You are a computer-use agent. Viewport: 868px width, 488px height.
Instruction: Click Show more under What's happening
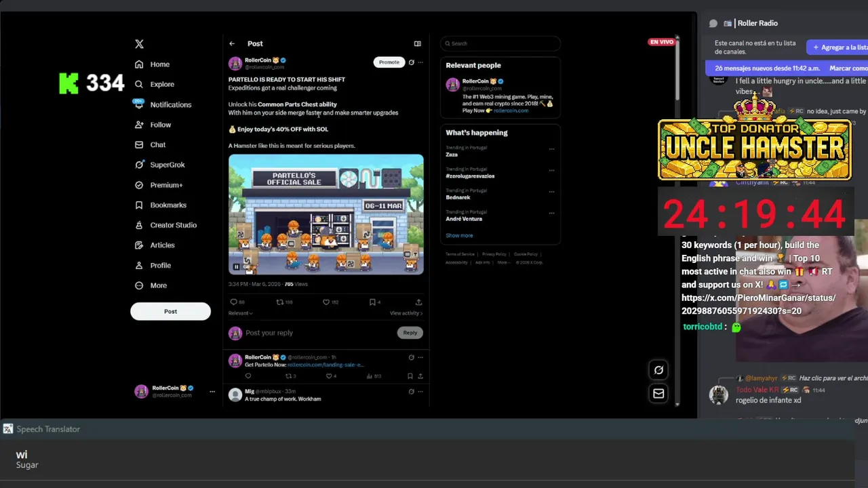coord(459,235)
